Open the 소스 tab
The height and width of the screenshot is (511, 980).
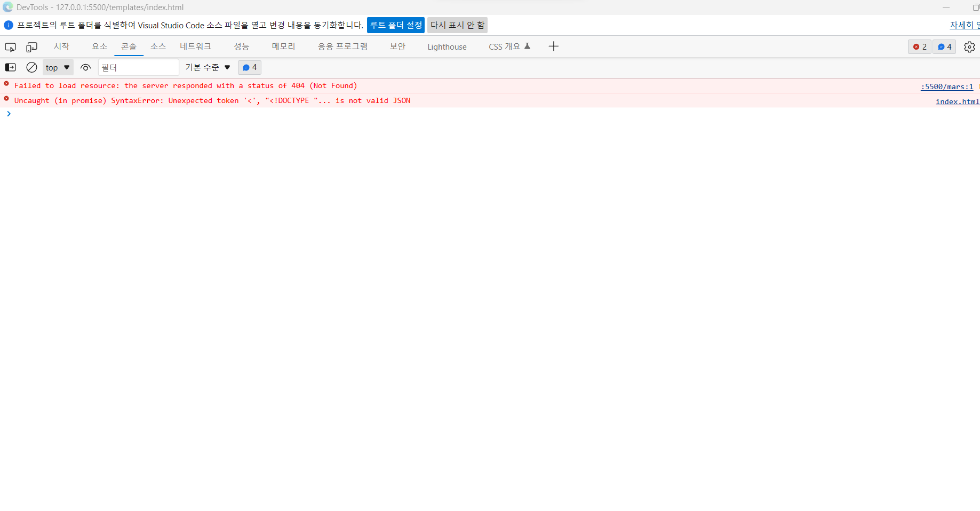pos(158,46)
